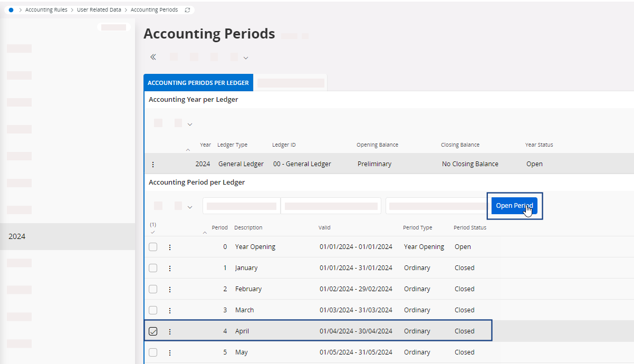The height and width of the screenshot is (364, 634).
Task: Click the refresh icon beside the breadcrumb
Action: (187, 10)
